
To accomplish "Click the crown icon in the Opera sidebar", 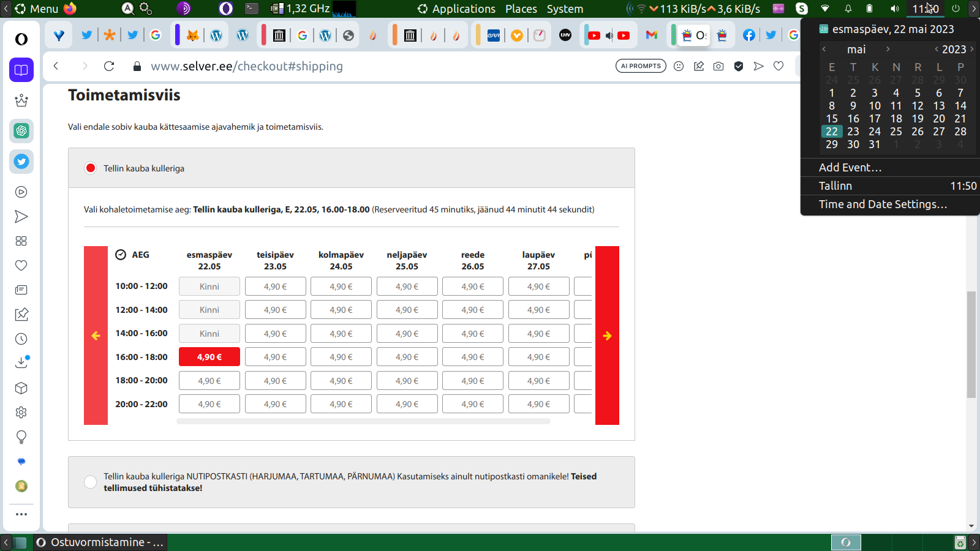I will [x=21, y=100].
